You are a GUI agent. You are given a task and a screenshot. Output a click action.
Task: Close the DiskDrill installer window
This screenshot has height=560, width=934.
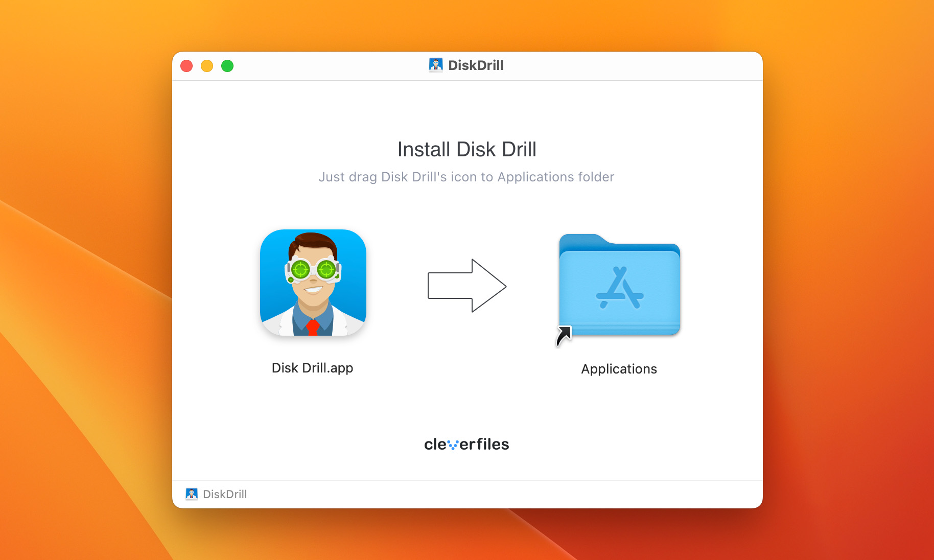186,66
